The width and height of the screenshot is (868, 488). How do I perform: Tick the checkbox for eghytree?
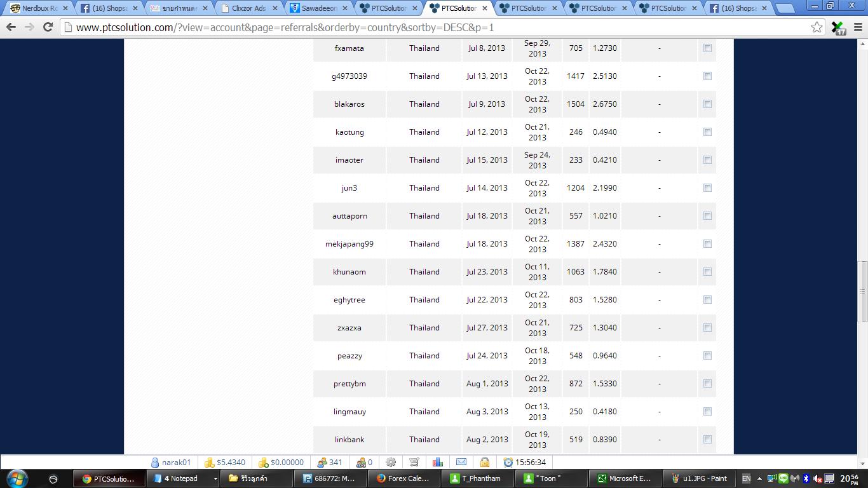(707, 300)
